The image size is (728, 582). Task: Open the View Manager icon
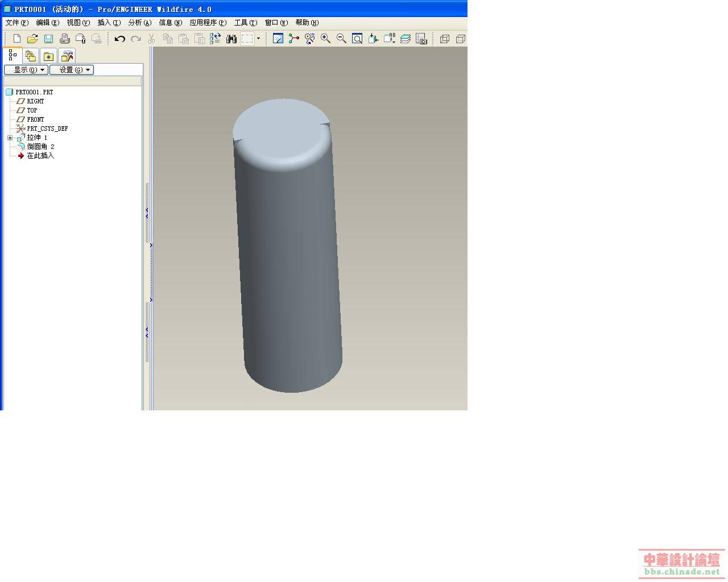pyautogui.click(x=421, y=39)
